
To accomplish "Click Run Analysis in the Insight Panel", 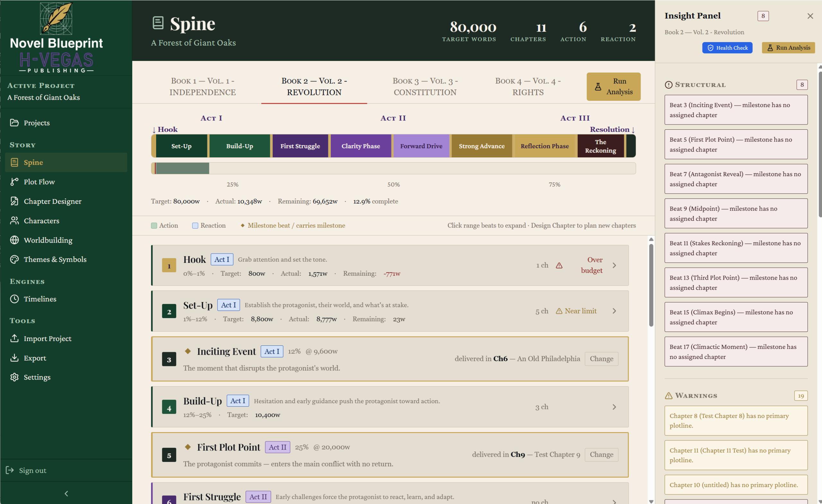I will 788,48.
